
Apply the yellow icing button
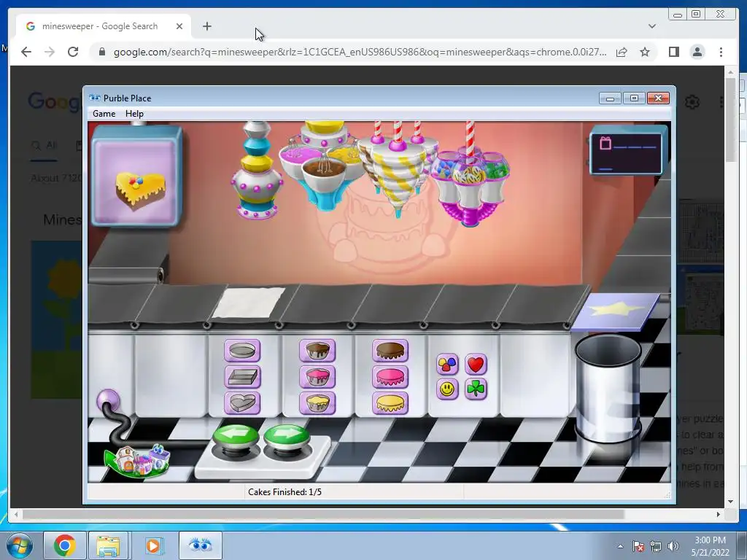(x=390, y=403)
